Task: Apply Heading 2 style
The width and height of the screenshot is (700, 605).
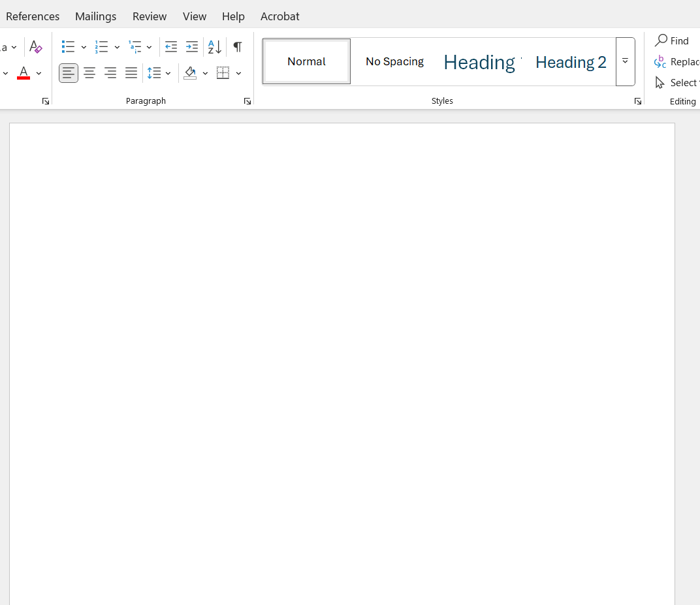Action: (x=571, y=61)
